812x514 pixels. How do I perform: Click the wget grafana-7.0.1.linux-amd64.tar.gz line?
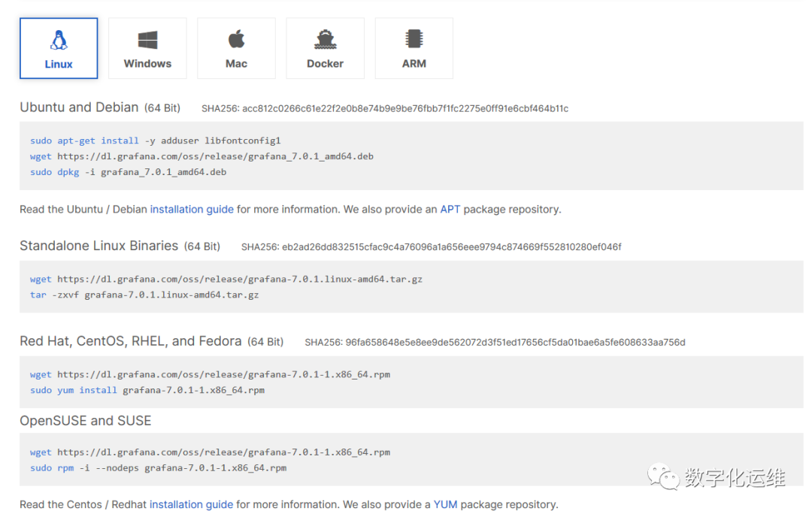click(x=226, y=280)
